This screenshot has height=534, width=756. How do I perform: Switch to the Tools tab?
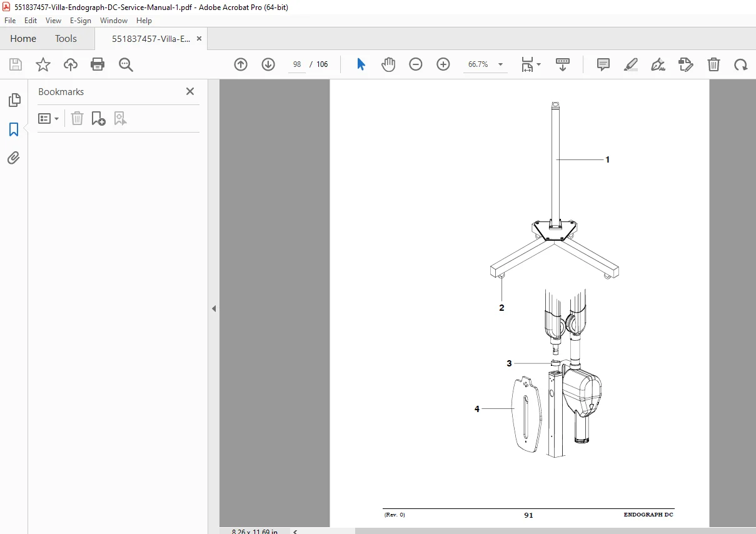[66, 39]
